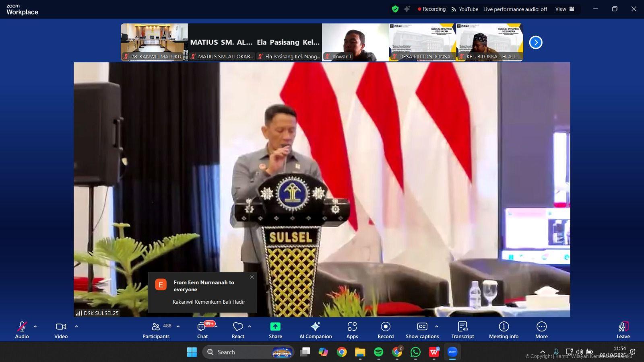
Task: Start recording with Record button
Action: [386, 330]
